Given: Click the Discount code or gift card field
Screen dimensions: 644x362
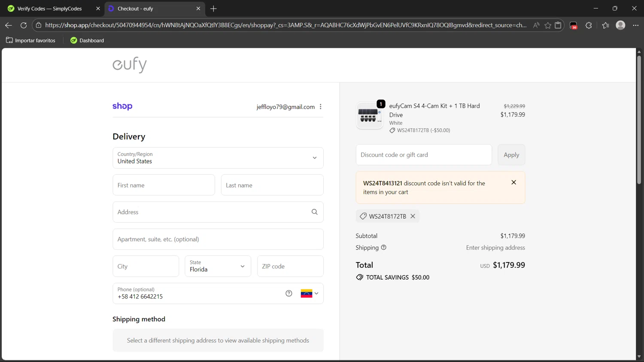Looking at the screenshot, I should tap(424, 155).
